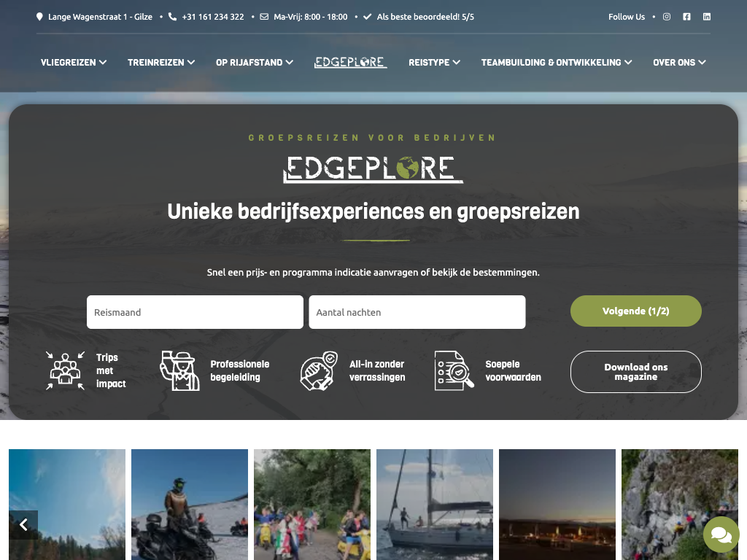The height and width of the screenshot is (560, 747).
Task: Focus the Aantal nachten input field
Action: (x=417, y=312)
